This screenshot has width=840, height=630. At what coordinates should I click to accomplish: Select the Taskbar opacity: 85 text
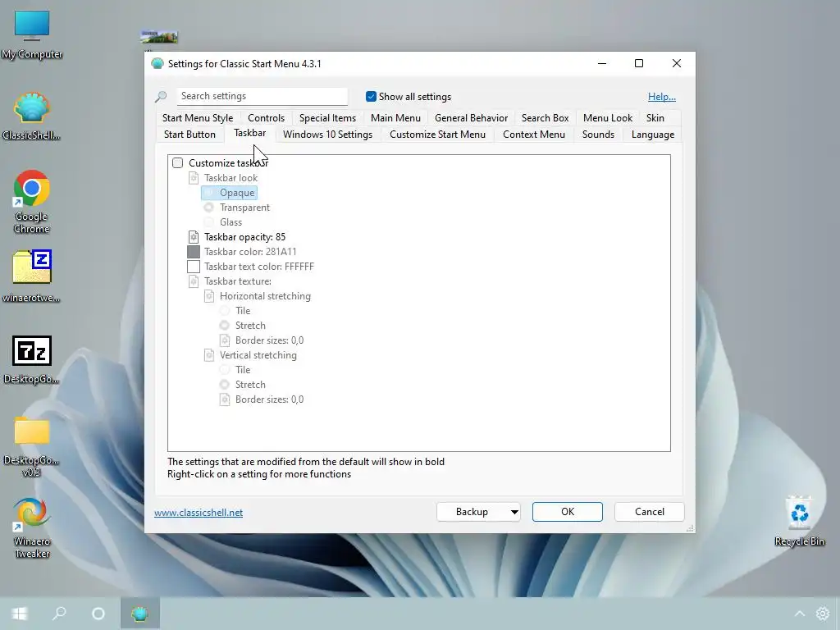tap(244, 237)
